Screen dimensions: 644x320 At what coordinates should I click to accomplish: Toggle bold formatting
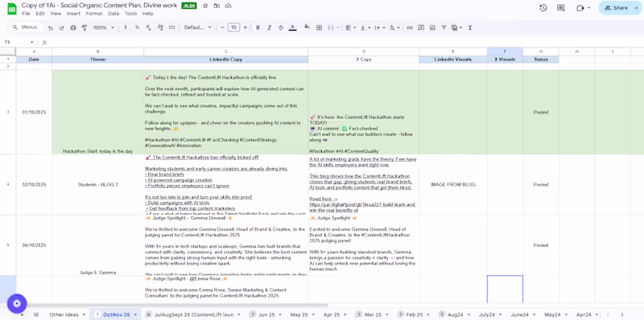pos(258,27)
